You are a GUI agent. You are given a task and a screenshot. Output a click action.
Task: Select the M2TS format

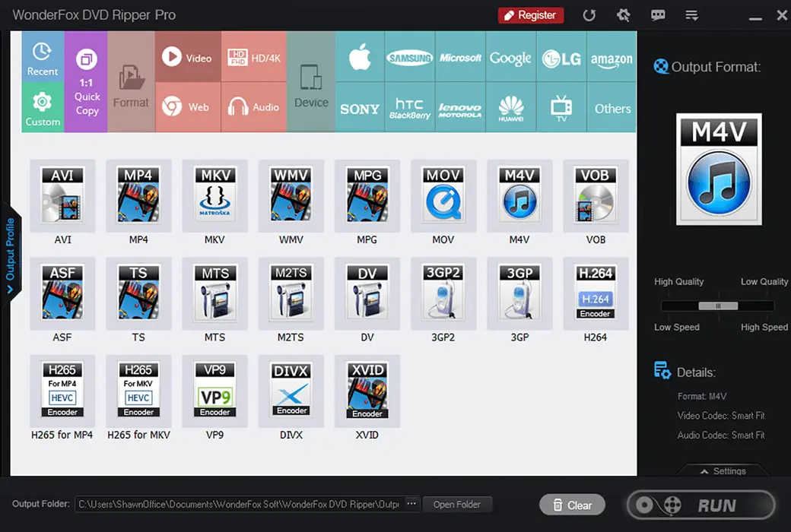click(x=291, y=293)
